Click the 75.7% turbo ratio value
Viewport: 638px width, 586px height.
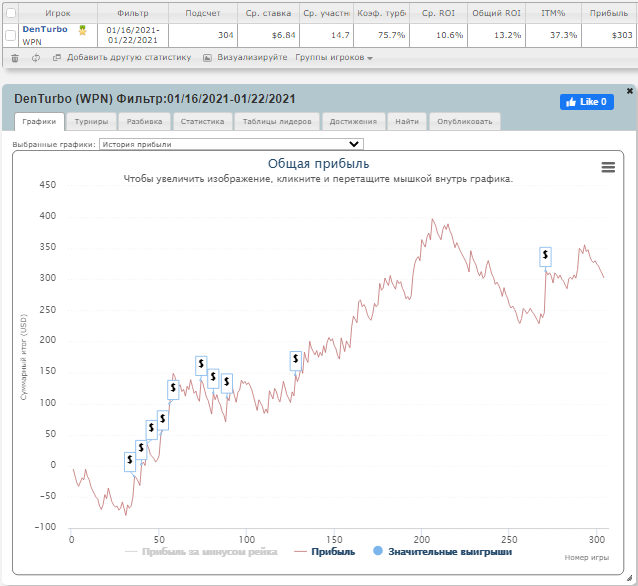[391, 35]
